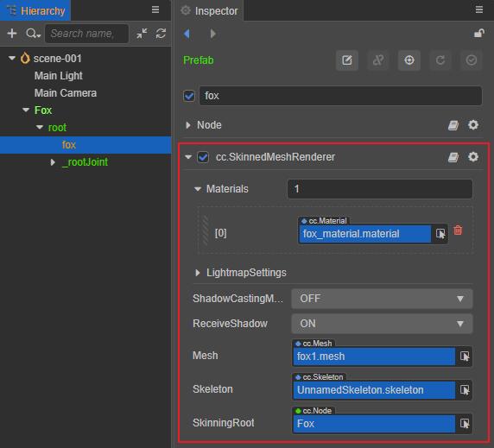Screen dimensions: 494x448
Task: Locate prefab asset using the target icon
Action: (409, 60)
